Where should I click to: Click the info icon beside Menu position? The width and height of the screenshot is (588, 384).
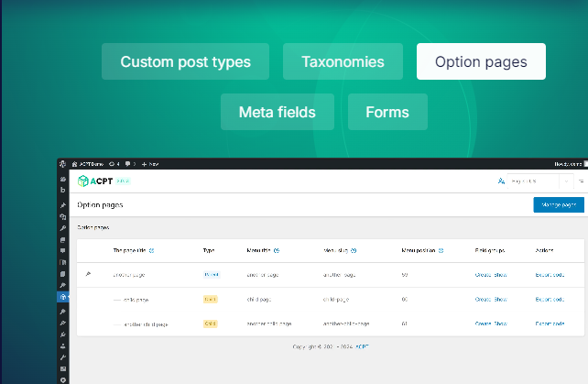point(443,249)
